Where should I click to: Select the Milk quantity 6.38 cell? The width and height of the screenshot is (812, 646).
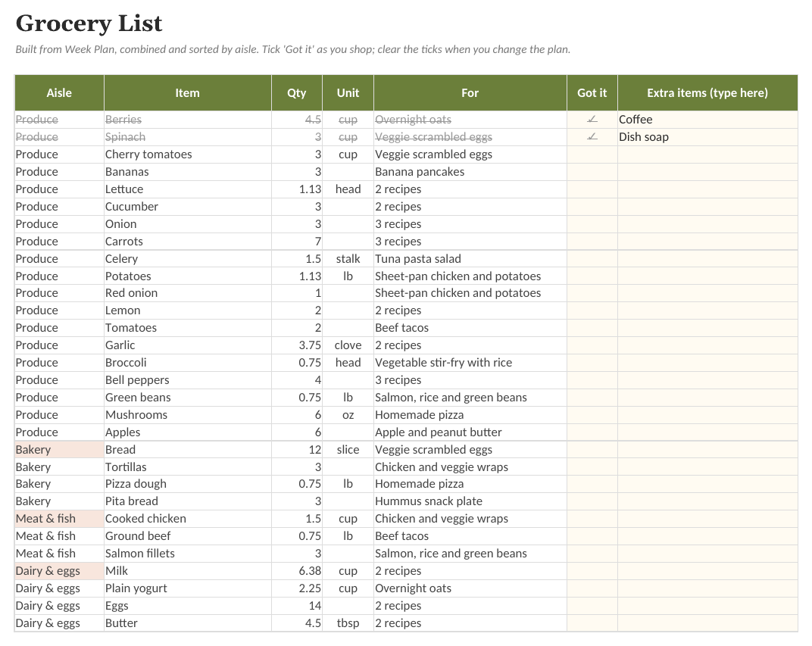[297, 571]
